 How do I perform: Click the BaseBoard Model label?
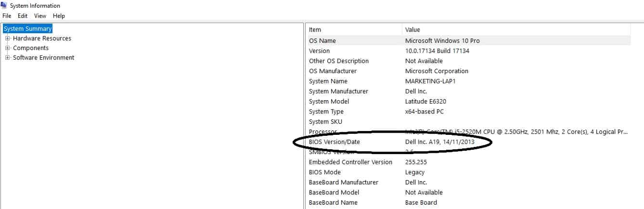tap(334, 193)
